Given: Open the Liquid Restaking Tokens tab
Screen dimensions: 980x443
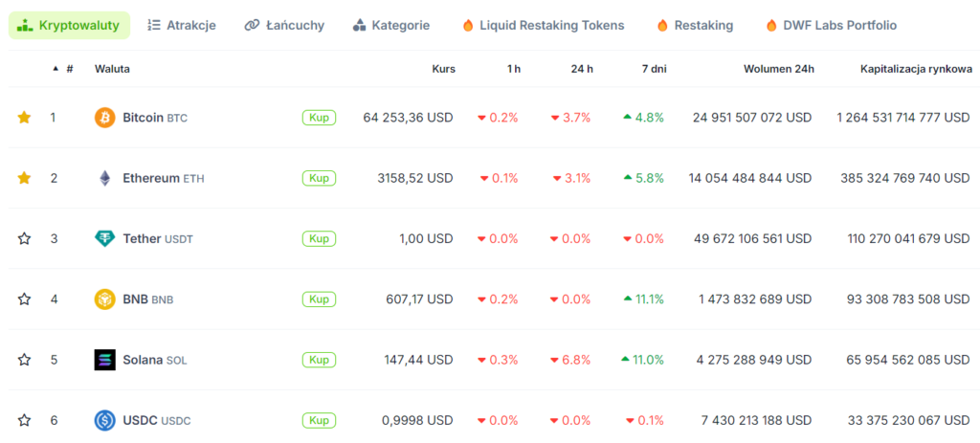Looking at the screenshot, I should (543, 26).
